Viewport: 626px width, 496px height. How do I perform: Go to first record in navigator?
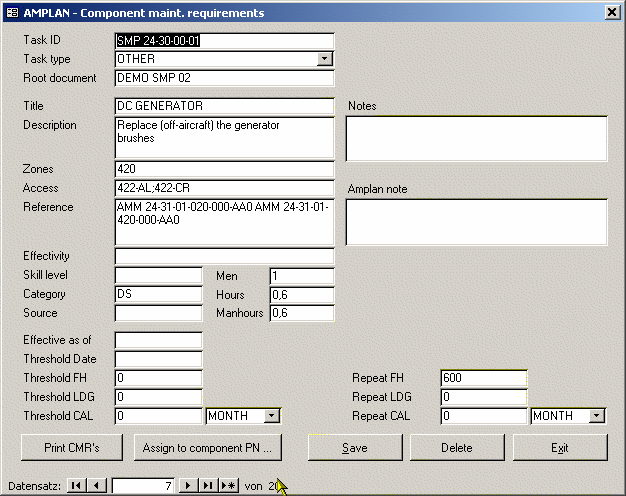pos(77,486)
